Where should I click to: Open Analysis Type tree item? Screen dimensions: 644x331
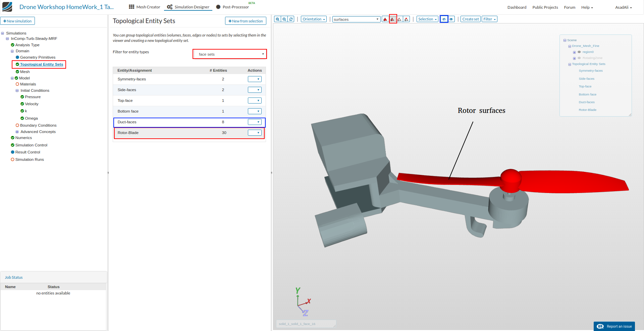(27, 45)
